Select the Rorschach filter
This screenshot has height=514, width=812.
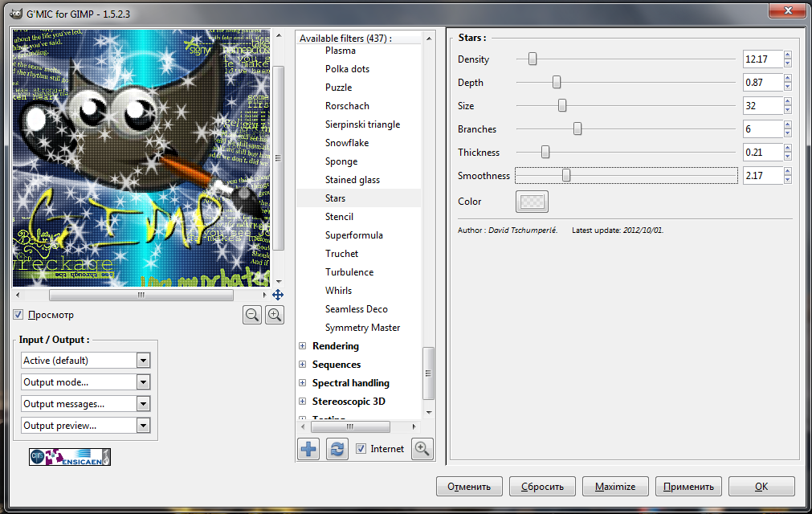(347, 106)
